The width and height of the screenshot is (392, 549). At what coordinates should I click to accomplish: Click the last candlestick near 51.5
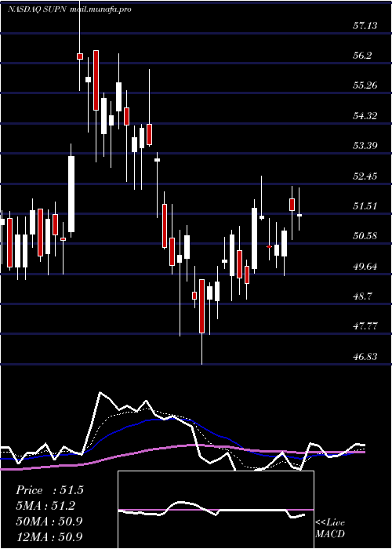tap(299, 216)
